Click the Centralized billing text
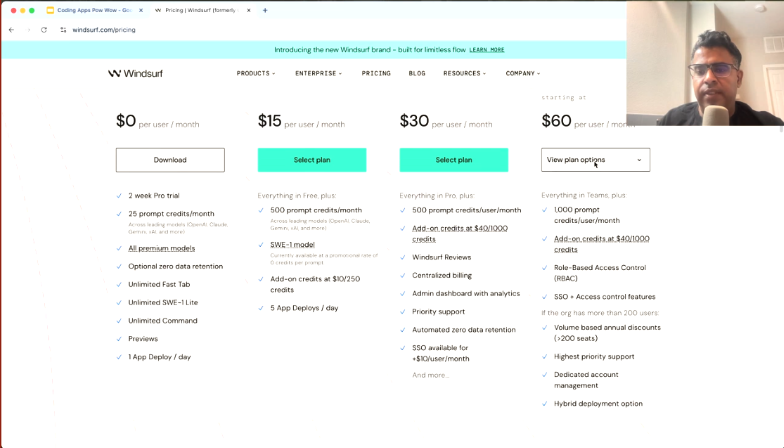The width and height of the screenshot is (784, 448). click(442, 276)
